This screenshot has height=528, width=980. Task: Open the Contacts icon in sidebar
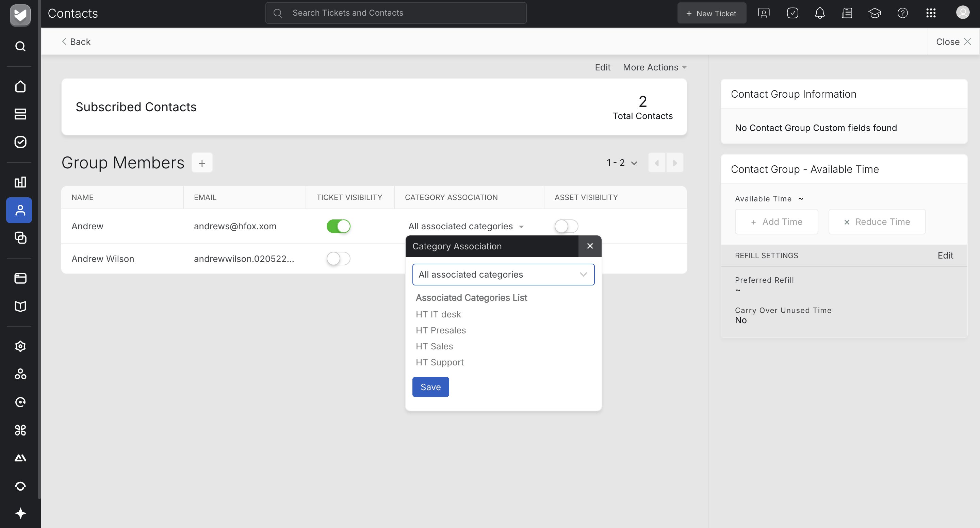click(20, 210)
